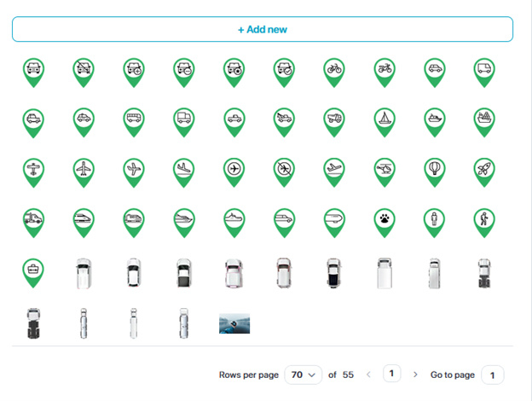This screenshot has width=532, height=401.
Task: Select the rocket map pin icon
Action: click(x=483, y=170)
